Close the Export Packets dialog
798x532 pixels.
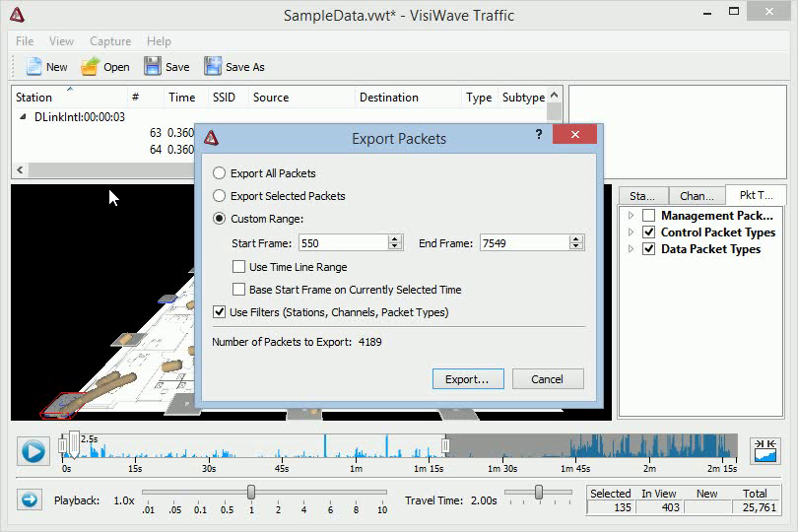coord(575,134)
